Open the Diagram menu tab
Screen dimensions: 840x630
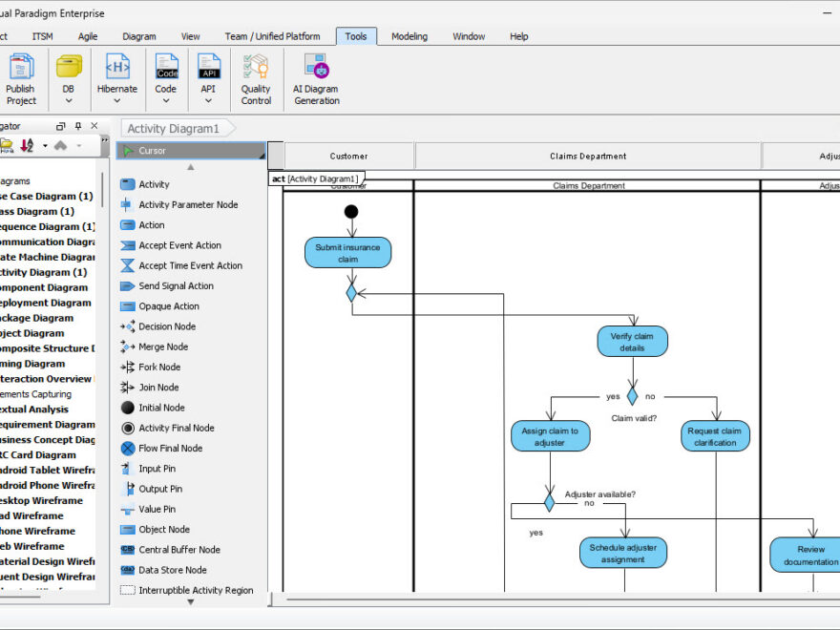coord(139,36)
